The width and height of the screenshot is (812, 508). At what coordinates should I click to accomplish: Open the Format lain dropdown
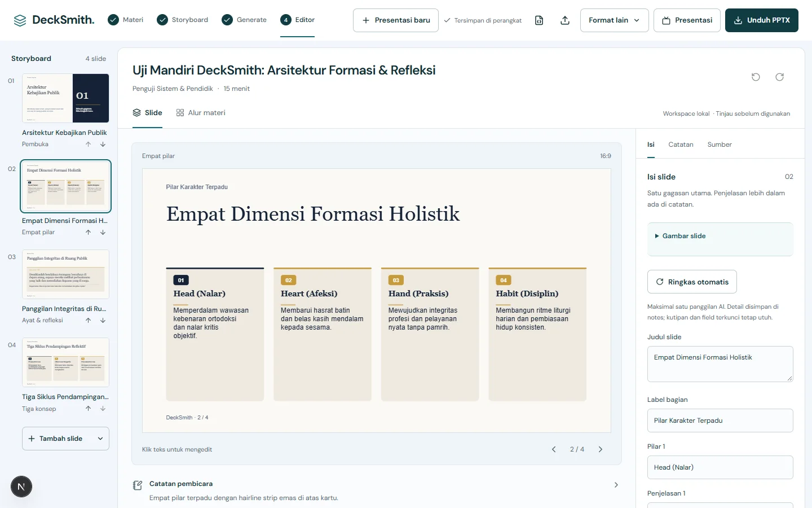coord(614,20)
